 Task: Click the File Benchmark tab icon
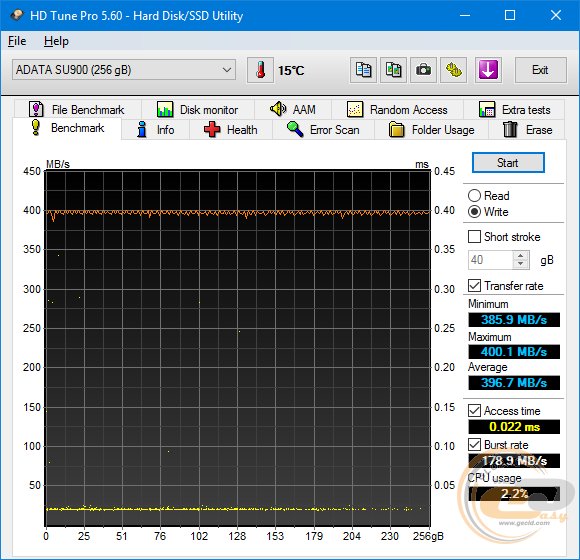pos(36,109)
